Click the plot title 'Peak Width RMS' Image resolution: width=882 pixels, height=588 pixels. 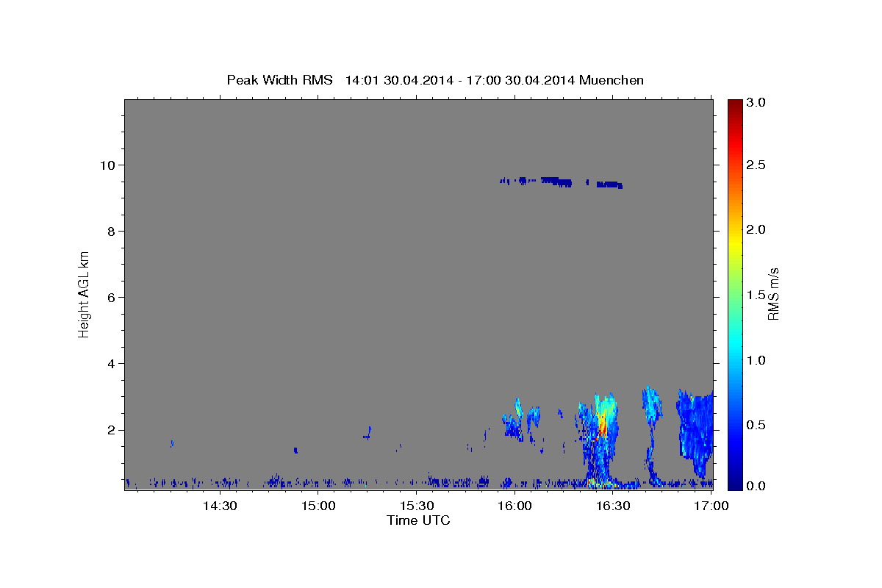[x=279, y=80]
